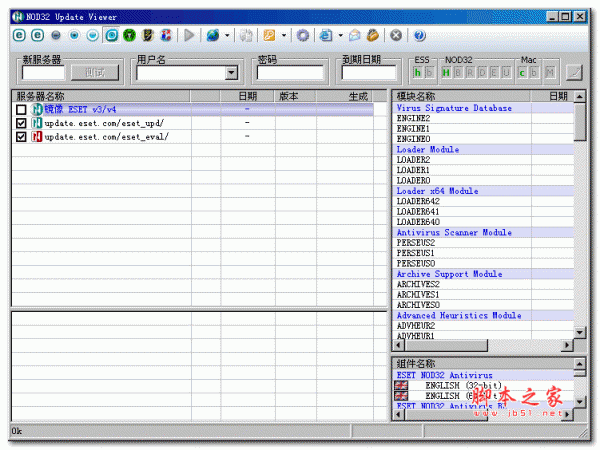Select the ARCHIVES0 module row

pos(483,305)
